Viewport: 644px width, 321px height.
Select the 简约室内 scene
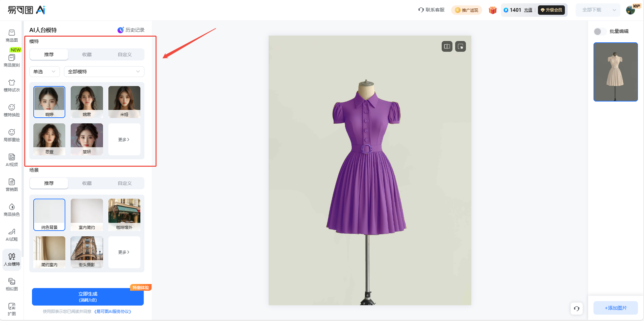coord(49,252)
